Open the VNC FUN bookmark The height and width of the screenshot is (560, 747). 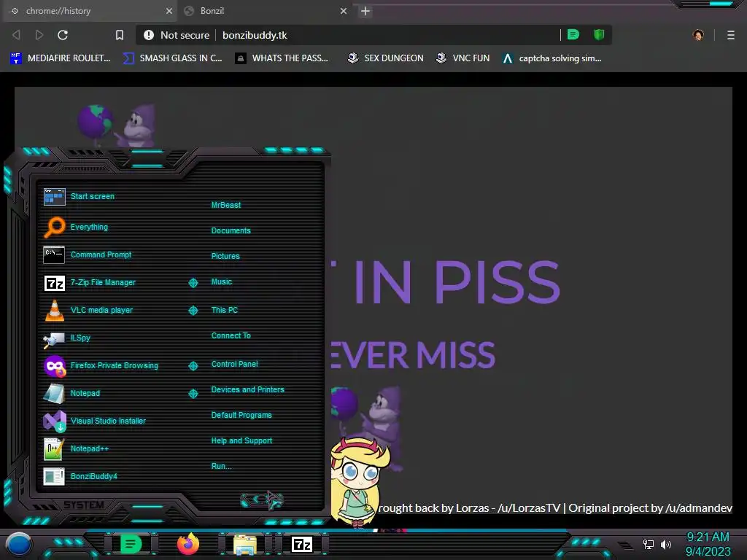coord(463,58)
